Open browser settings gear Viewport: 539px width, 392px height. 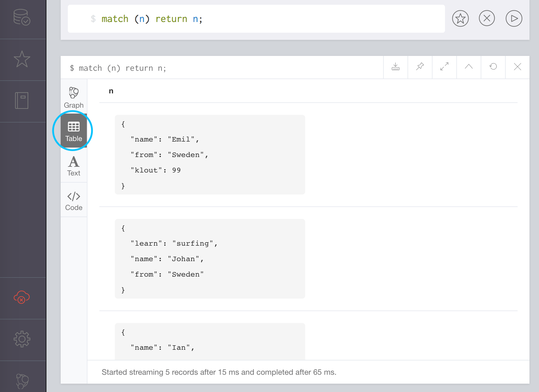click(x=22, y=339)
